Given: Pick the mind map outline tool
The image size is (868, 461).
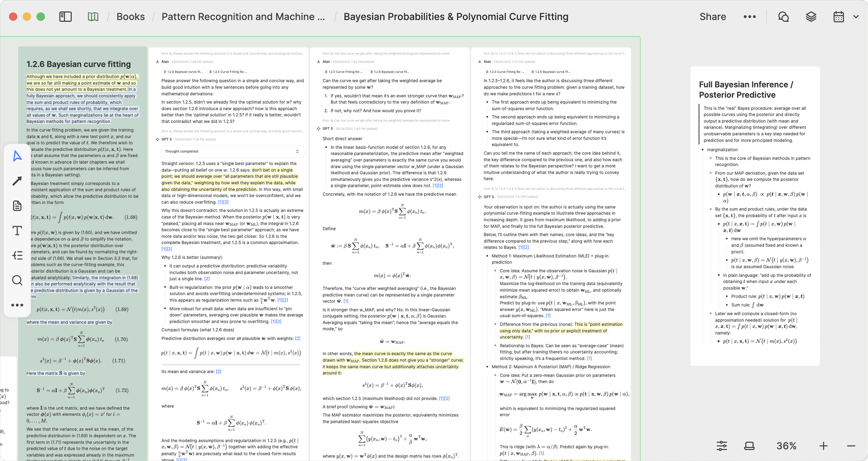Looking at the screenshot, I should pyautogui.click(x=17, y=255).
